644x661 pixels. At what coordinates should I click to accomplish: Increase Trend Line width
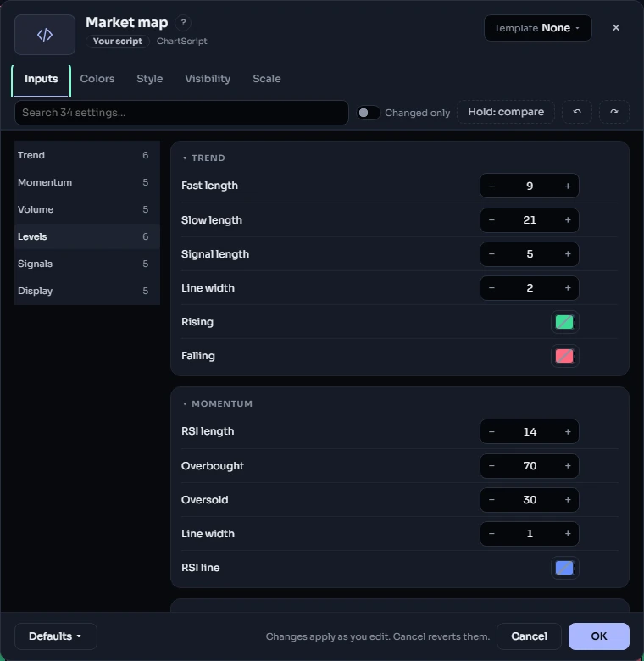pos(568,288)
